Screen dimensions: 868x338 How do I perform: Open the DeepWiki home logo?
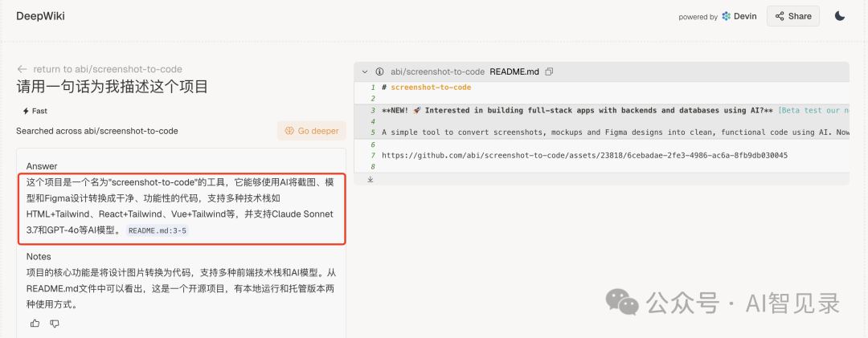[x=40, y=16]
